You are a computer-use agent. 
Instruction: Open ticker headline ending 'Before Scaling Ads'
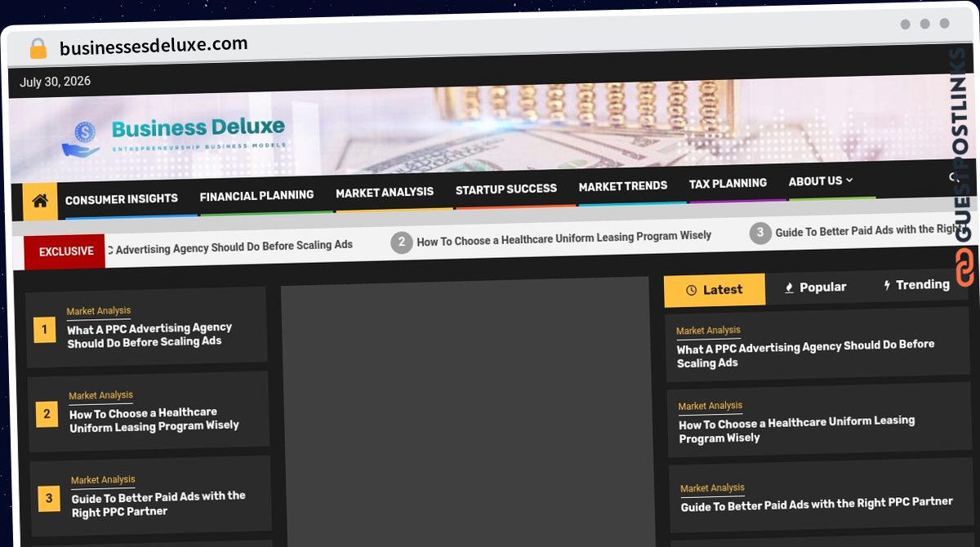(x=229, y=246)
